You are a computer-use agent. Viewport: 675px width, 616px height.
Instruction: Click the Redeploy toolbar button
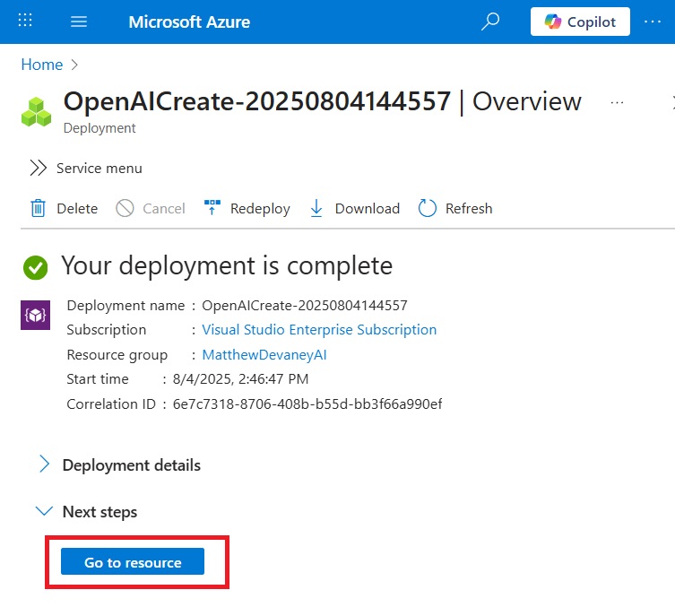tap(247, 208)
